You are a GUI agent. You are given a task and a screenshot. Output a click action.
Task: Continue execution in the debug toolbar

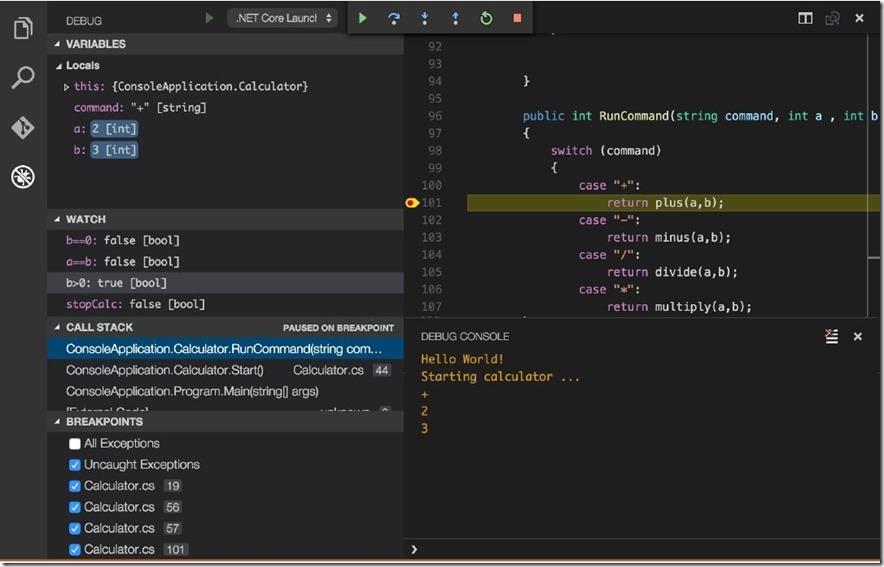point(363,19)
